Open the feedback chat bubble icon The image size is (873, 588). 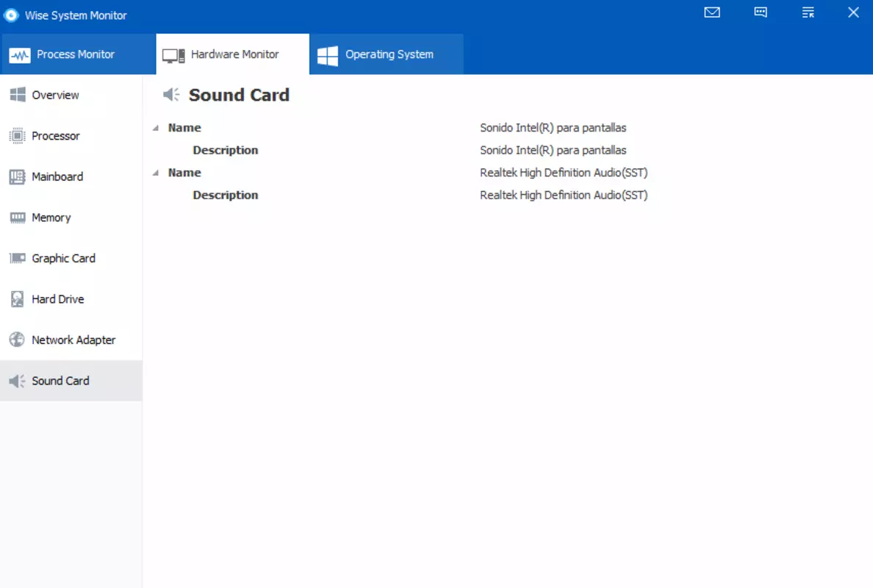coord(761,12)
